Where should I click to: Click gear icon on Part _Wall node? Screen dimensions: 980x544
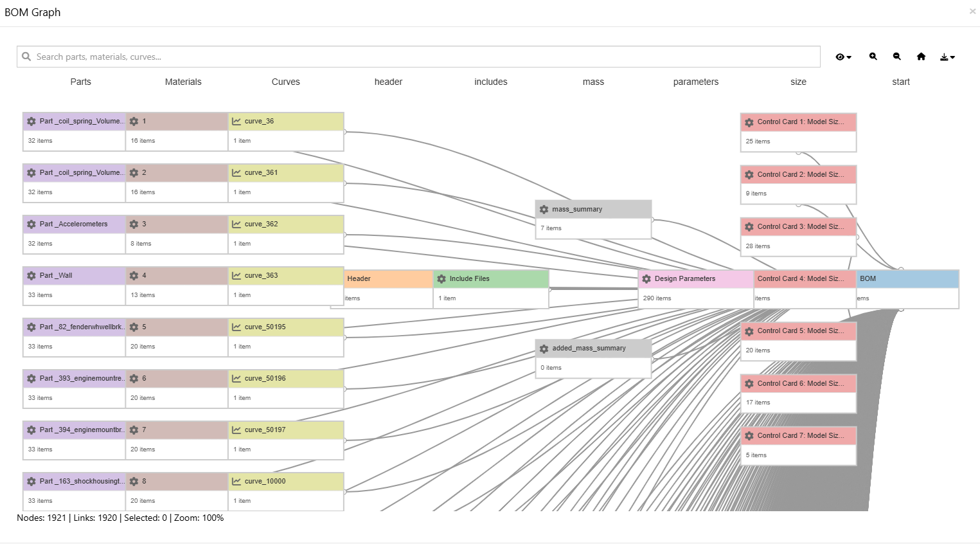pyautogui.click(x=31, y=276)
